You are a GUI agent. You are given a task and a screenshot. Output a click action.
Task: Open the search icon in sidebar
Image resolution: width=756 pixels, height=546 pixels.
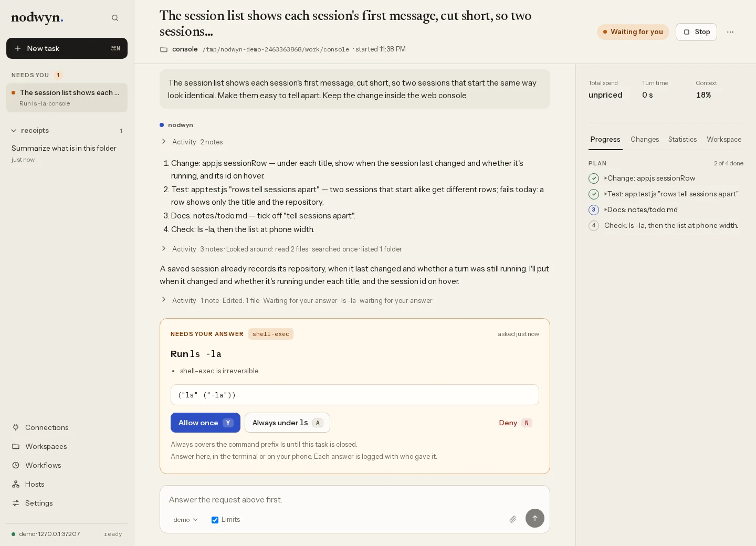(115, 18)
